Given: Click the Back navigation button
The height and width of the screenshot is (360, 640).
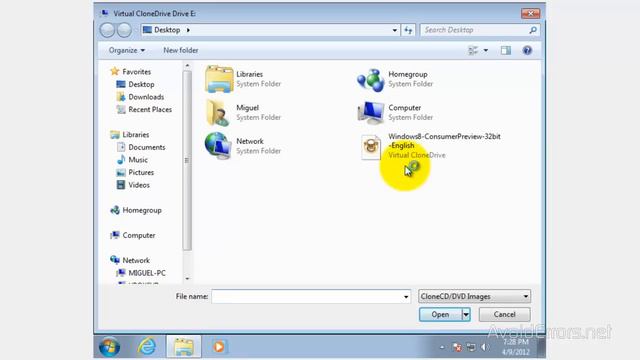Looking at the screenshot, I should [x=107, y=30].
